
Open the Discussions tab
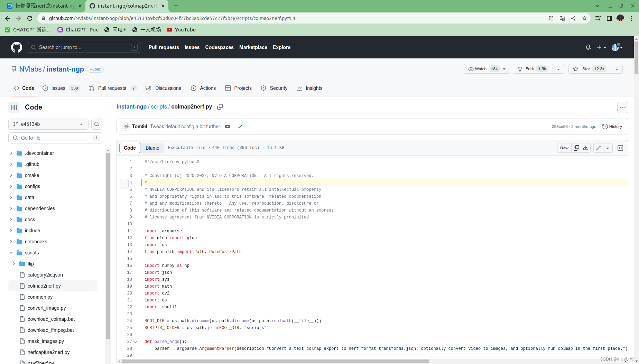[163, 88]
